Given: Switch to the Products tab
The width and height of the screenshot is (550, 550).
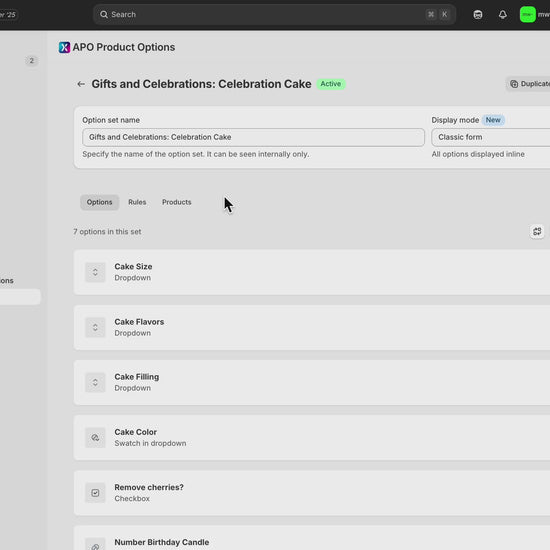Looking at the screenshot, I should click(177, 202).
